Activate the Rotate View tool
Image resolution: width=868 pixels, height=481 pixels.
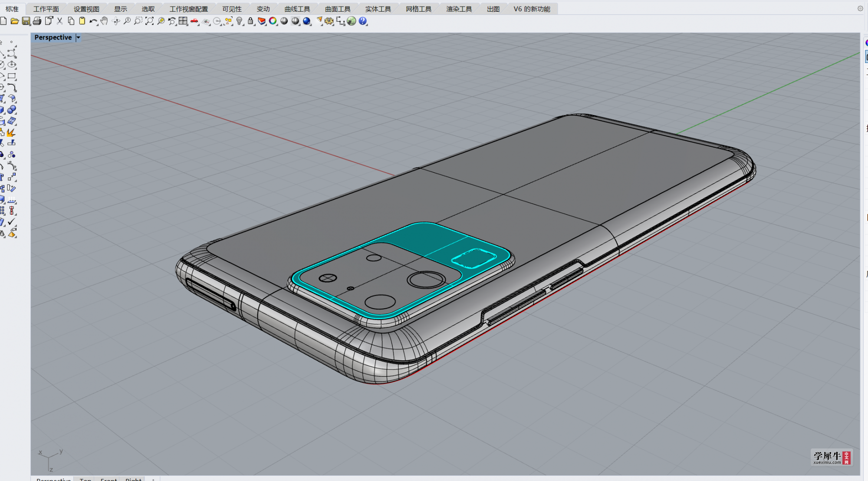[x=116, y=21]
